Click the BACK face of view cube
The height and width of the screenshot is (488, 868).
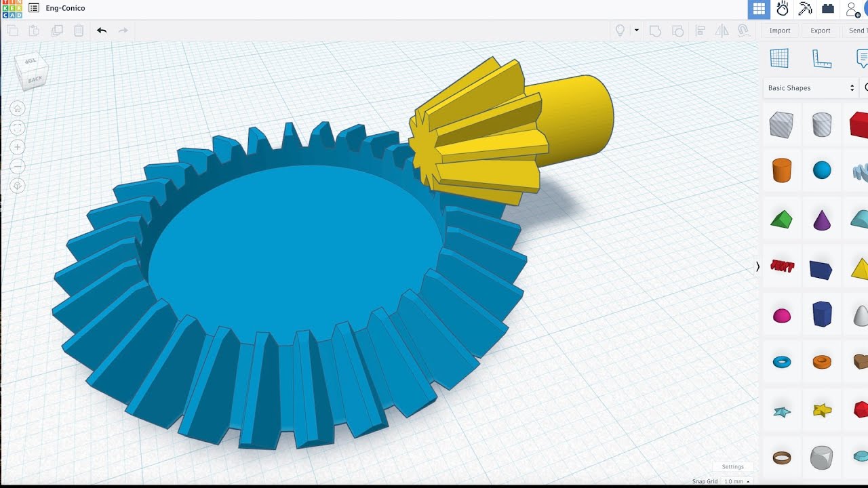point(35,79)
